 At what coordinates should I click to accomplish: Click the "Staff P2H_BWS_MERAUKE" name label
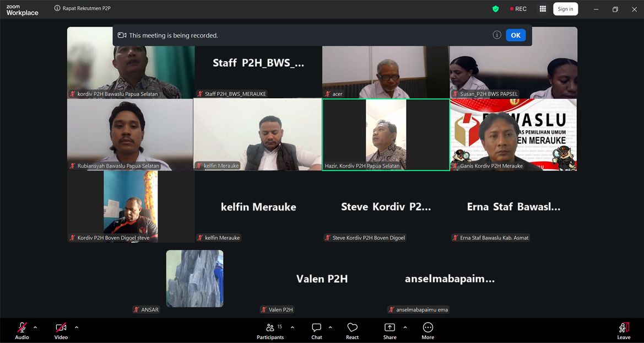(x=236, y=94)
